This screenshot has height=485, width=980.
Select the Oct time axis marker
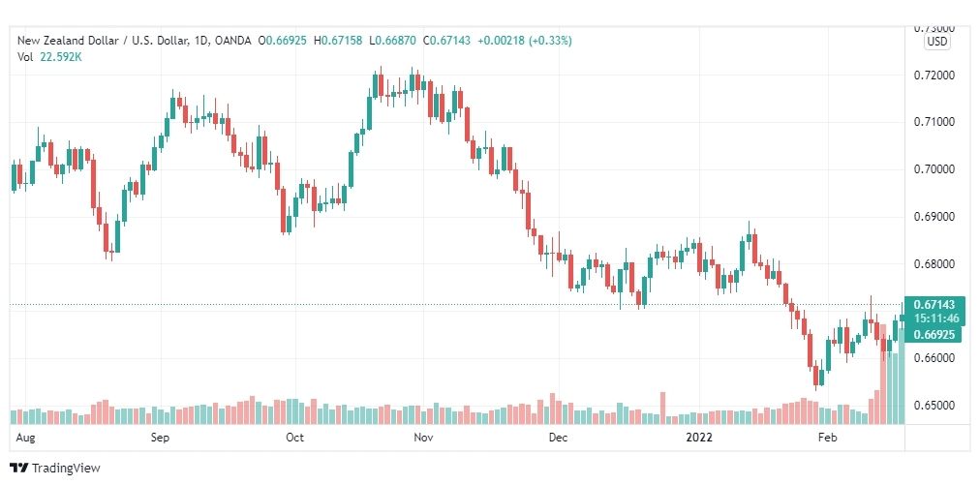294,438
